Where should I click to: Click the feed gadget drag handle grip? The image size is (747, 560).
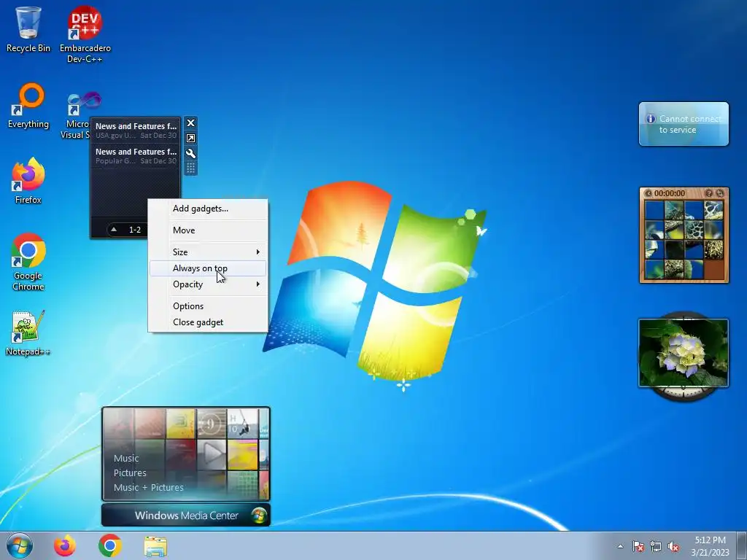(190, 168)
